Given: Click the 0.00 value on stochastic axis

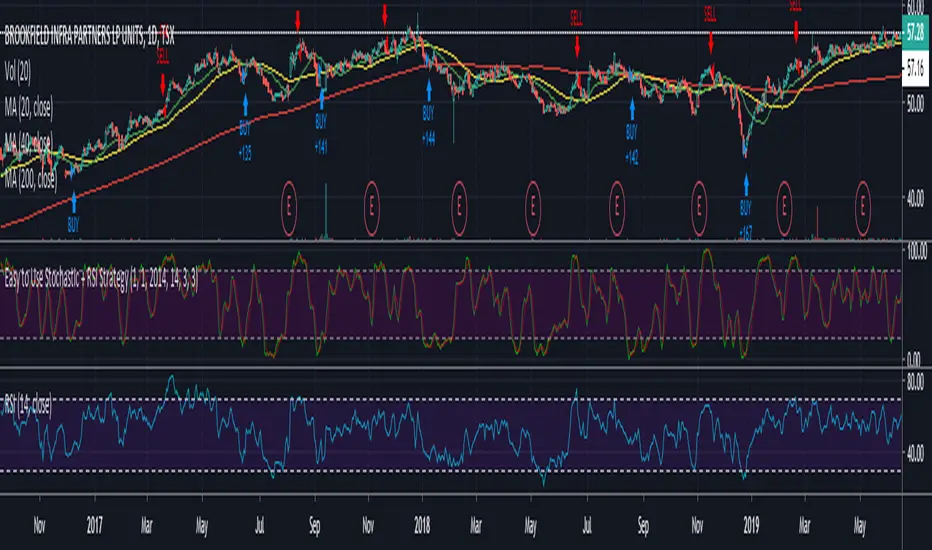Looking at the screenshot, I should (916, 359).
